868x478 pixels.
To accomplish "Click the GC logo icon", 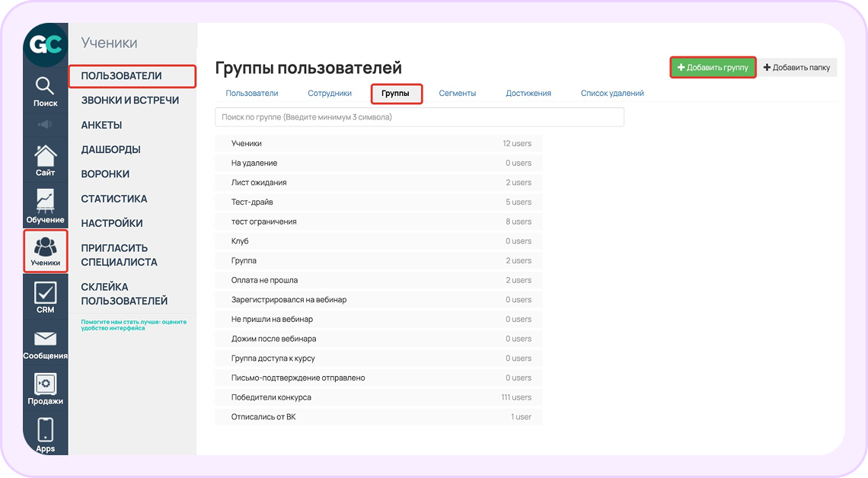I will pos(46,44).
